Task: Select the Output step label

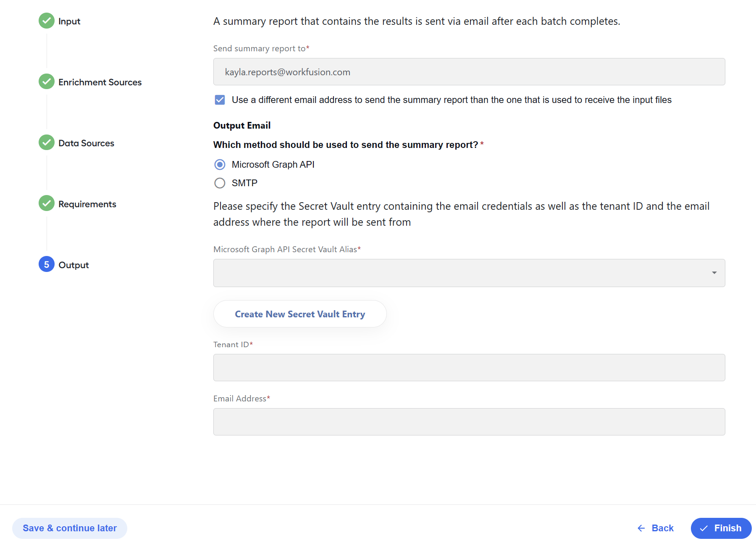Action: coord(73,265)
